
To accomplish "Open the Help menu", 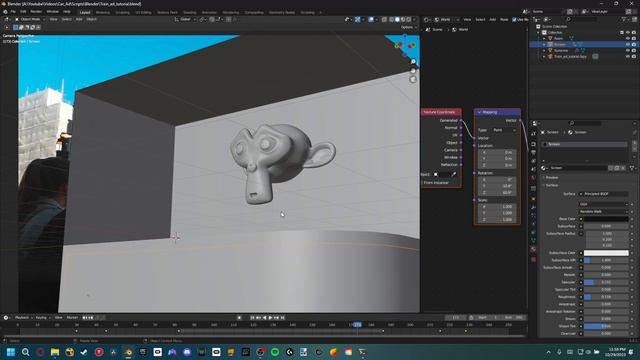I will tap(67, 12).
